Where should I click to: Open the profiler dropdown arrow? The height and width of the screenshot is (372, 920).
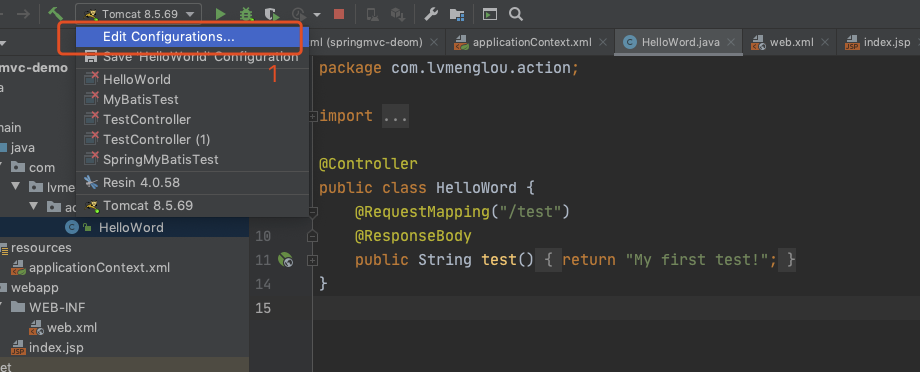317,15
